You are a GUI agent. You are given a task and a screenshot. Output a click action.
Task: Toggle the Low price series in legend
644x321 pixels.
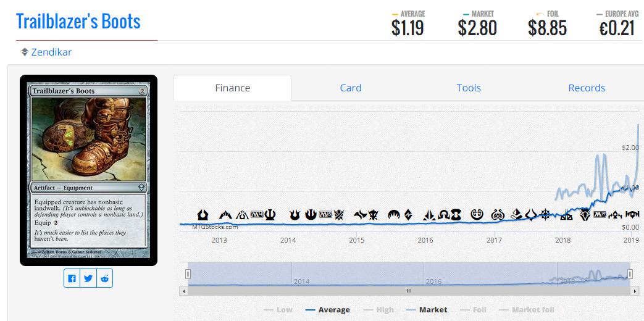click(x=278, y=309)
